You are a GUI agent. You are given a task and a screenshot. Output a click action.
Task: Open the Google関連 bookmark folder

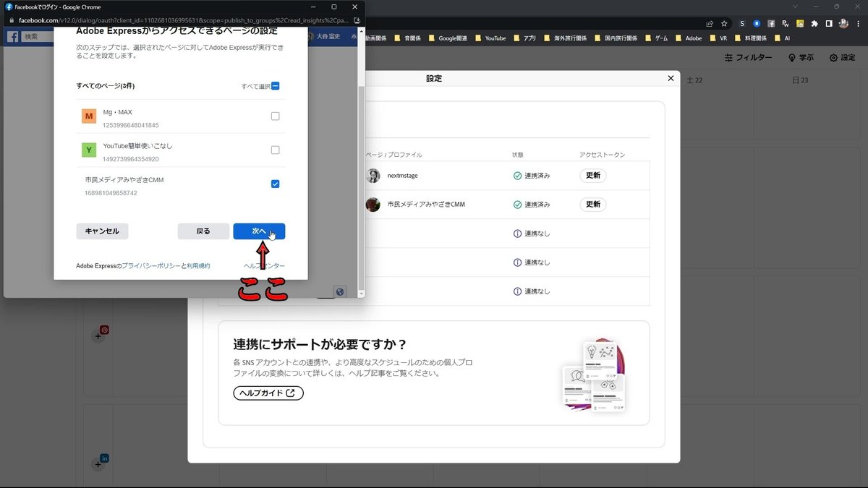(x=448, y=38)
